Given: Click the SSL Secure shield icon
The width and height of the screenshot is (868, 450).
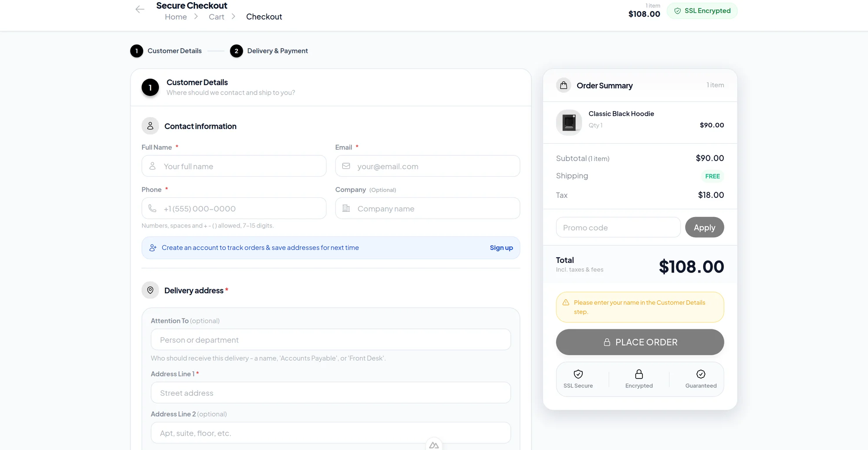Looking at the screenshot, I should (x=578, y=374).
